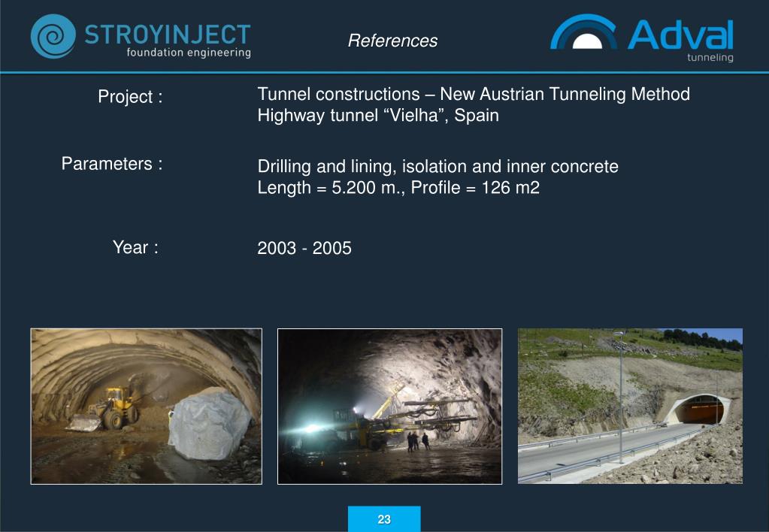Click the 'Highway tunnel "Vielha", Spain' line
The image size is (769, 532).
pyautogui.click(x=378, y=116)
